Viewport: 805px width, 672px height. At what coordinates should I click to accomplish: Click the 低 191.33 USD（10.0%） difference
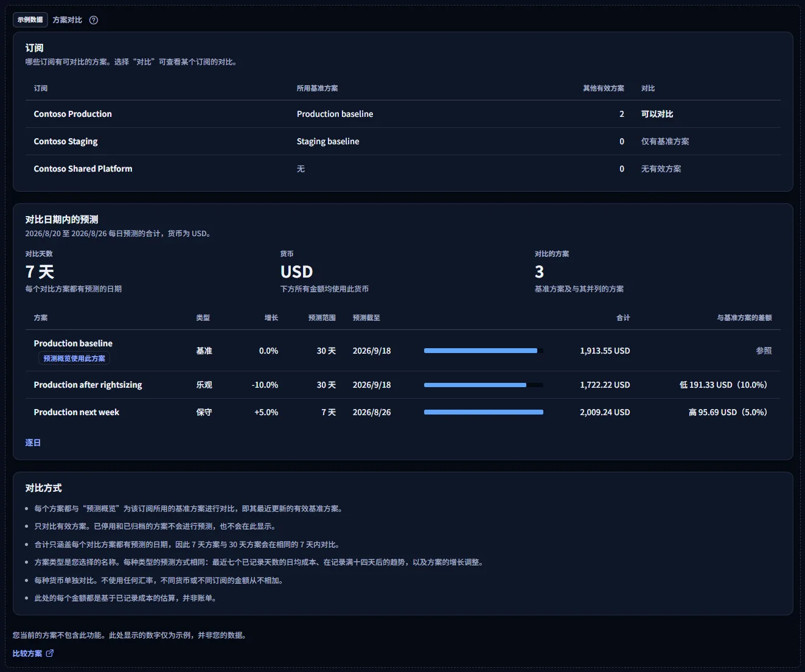[x=725, y=385]
